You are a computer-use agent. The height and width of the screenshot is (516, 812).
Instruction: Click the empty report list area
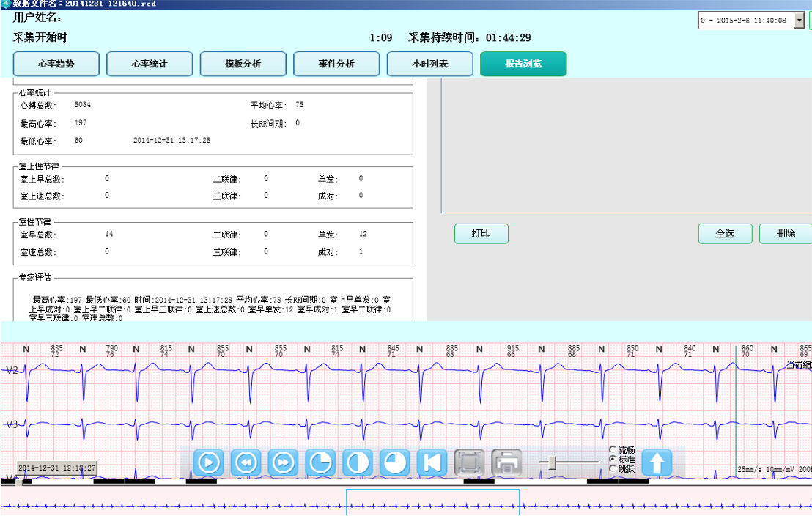[627, 145]
